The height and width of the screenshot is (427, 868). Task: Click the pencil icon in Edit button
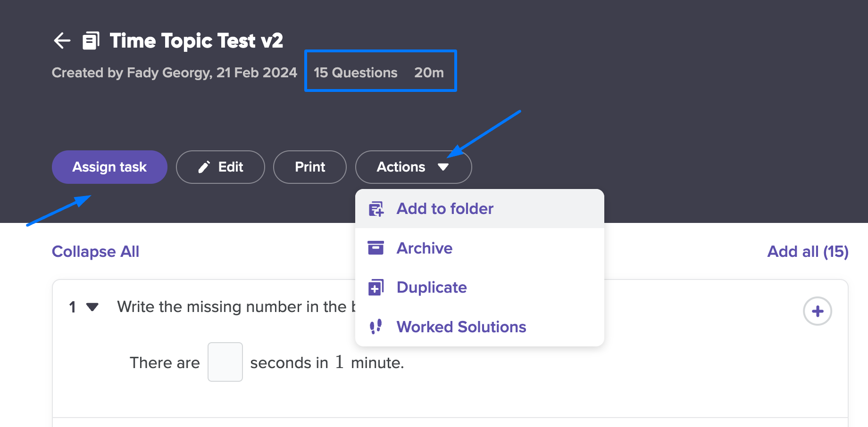tap(204, 167)
